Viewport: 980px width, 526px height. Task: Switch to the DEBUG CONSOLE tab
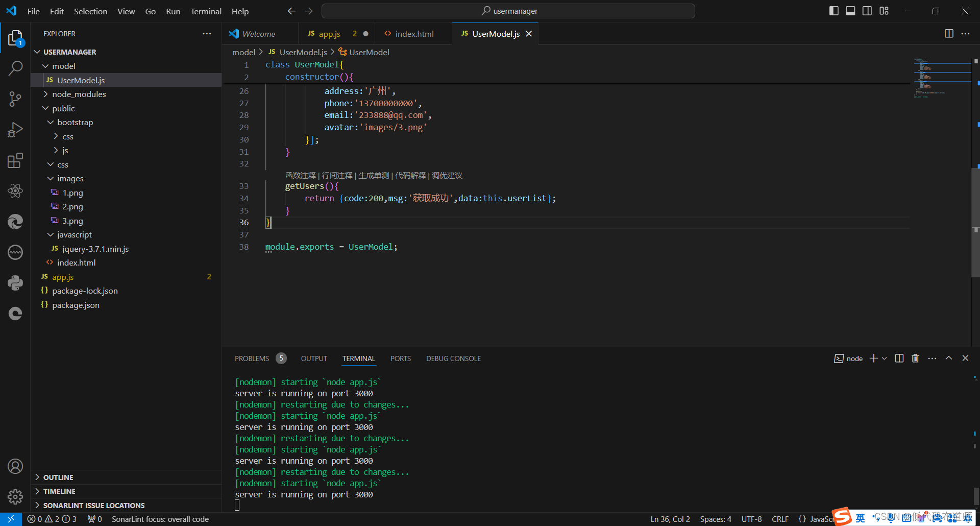click(x=453, y=358)
